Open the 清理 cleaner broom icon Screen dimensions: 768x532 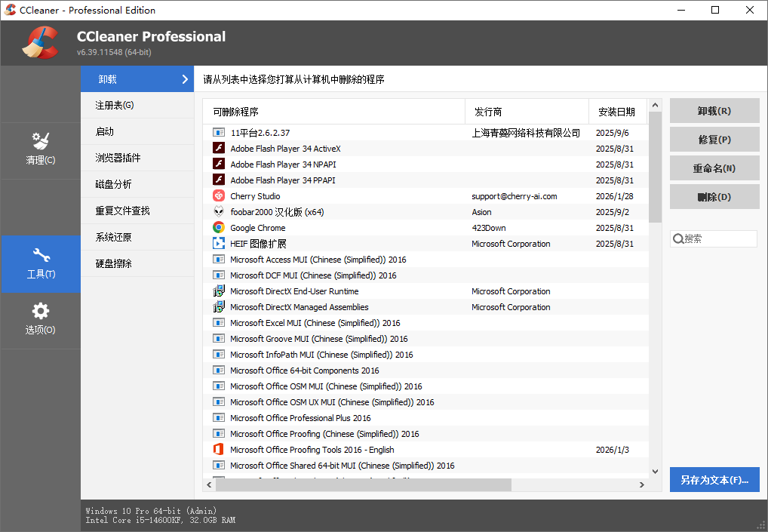point(40,141)
